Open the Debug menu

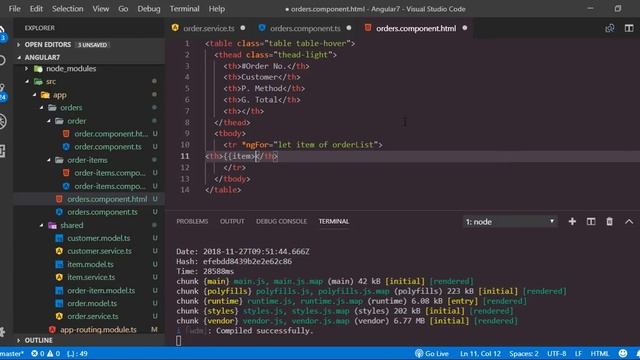point(149,9)
